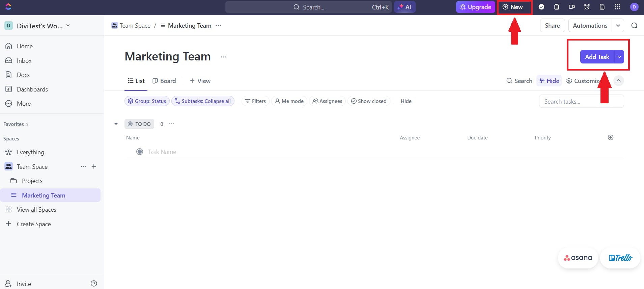
Task: Open the user avatar D menu
Action: pos(634,7)
